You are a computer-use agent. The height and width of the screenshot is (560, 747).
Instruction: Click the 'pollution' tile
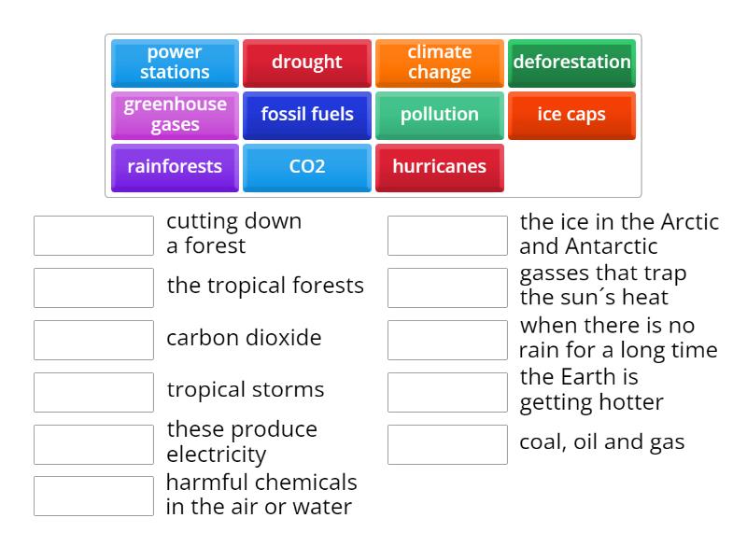point(440,115)
